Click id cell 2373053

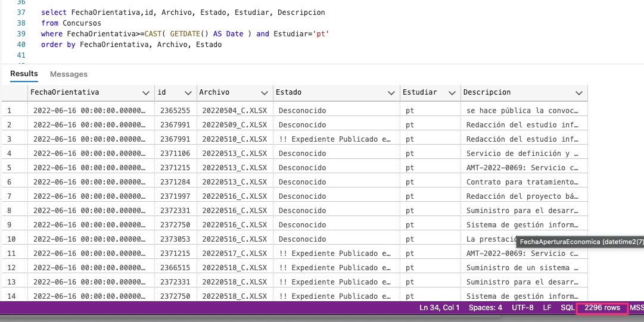pyautogui.click(x=175, y=239)
